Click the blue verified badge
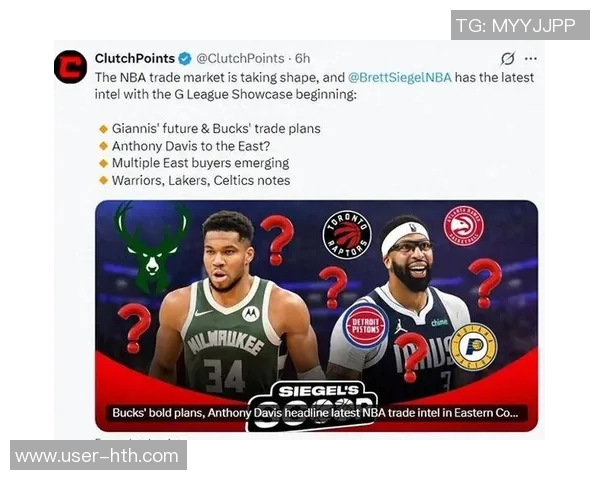Viewport: 600px width, 480px height. (186, 59)
